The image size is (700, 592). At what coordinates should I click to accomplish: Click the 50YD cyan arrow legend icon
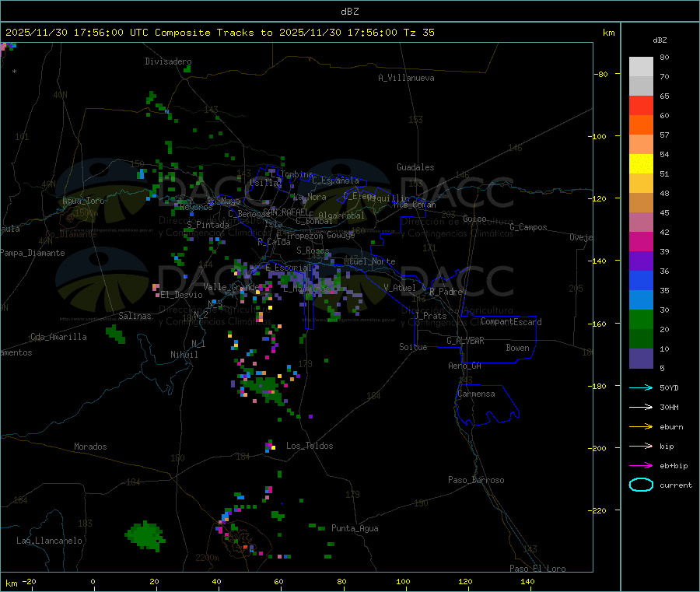tap(641, 387)
